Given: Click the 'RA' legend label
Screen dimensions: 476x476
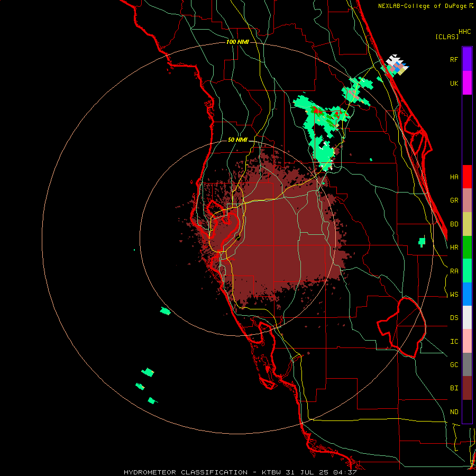Looking at the screenshot, I should tap(454, 271).
